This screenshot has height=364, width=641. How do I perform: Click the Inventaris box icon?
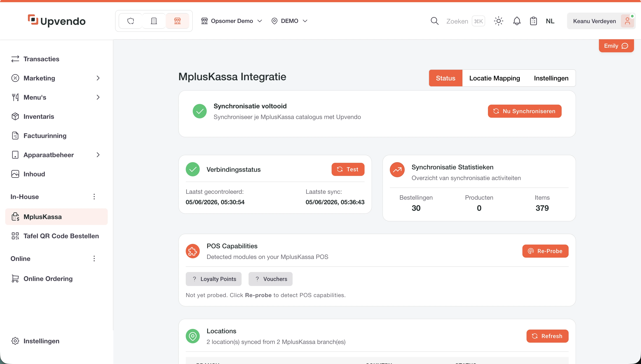coord(15,116)
